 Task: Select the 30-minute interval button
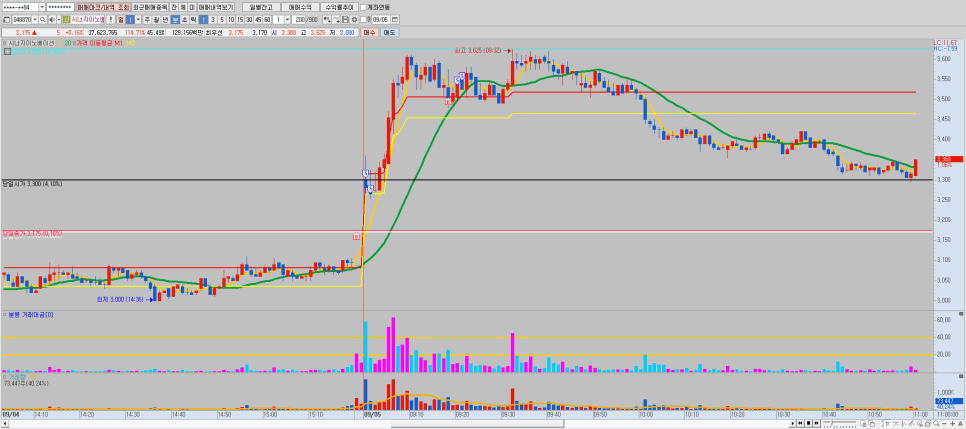pos(249,20)
